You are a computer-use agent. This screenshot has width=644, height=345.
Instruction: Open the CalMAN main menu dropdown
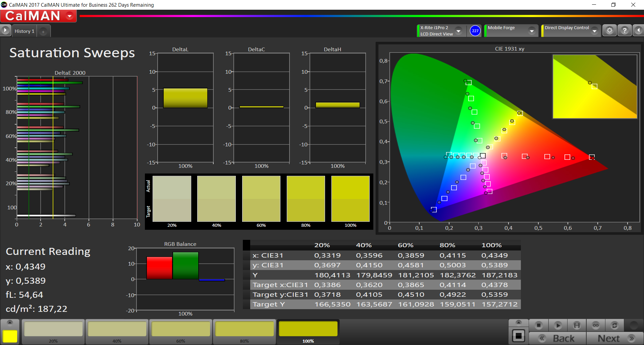pyautogui.click(x=70, y=16)
